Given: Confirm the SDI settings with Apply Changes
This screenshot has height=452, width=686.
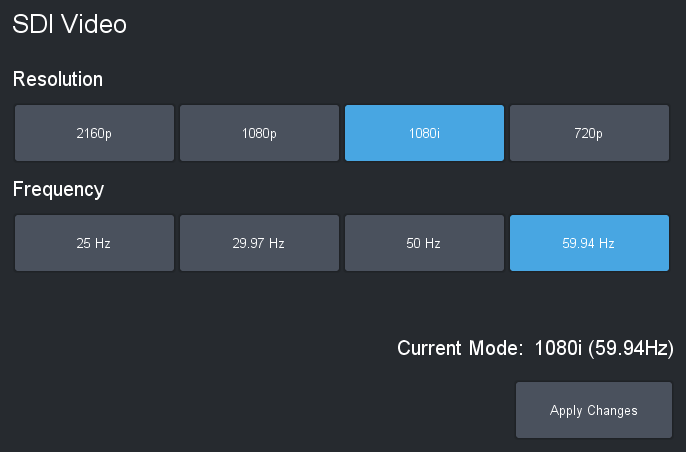Looking at the screenshot, I should (x=593, y=410).
